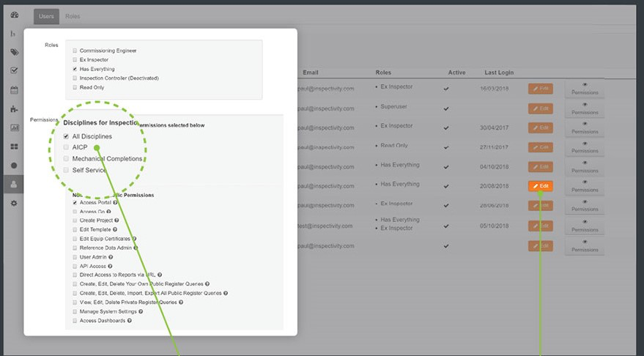
Task: Check Inspection Controller (Deactivated) role
Action: point(75,78)
